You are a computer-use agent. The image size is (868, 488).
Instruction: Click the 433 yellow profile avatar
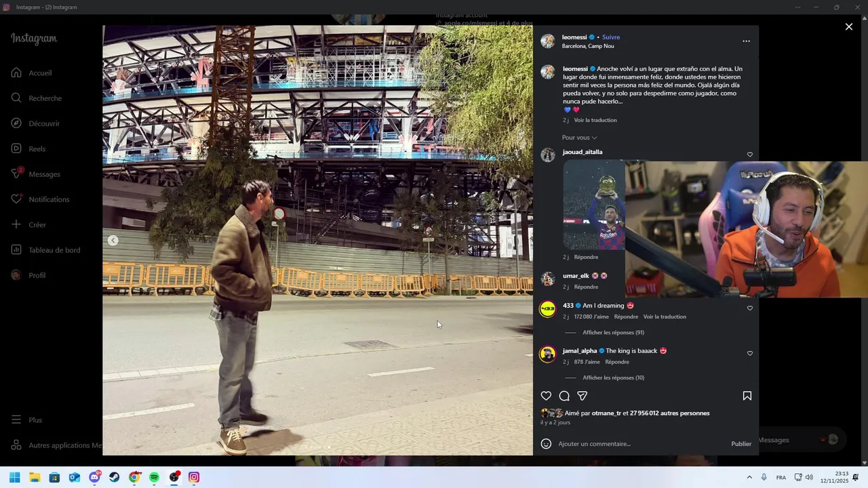[547, 309]
